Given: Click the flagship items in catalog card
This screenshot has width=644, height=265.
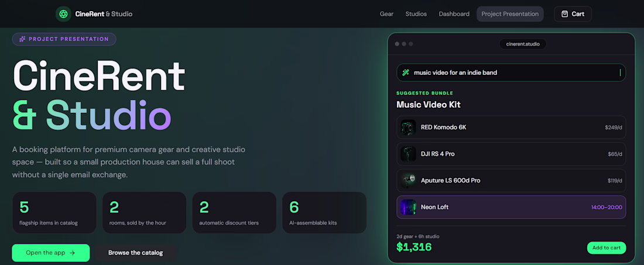Looking at the screenshot, I should pyautogui.click(x=54, y=212).
